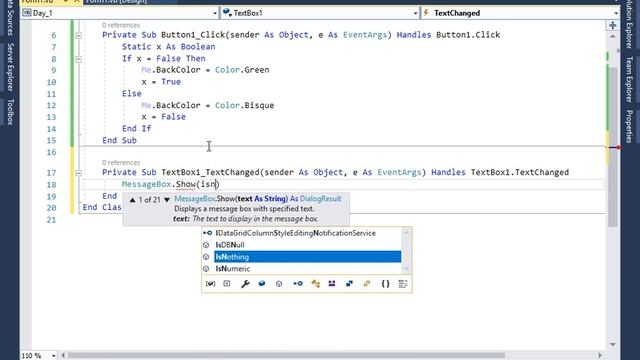The image size is (640, 360).
Task: Click the completion list scroll-down arrow
Action: 406,269
